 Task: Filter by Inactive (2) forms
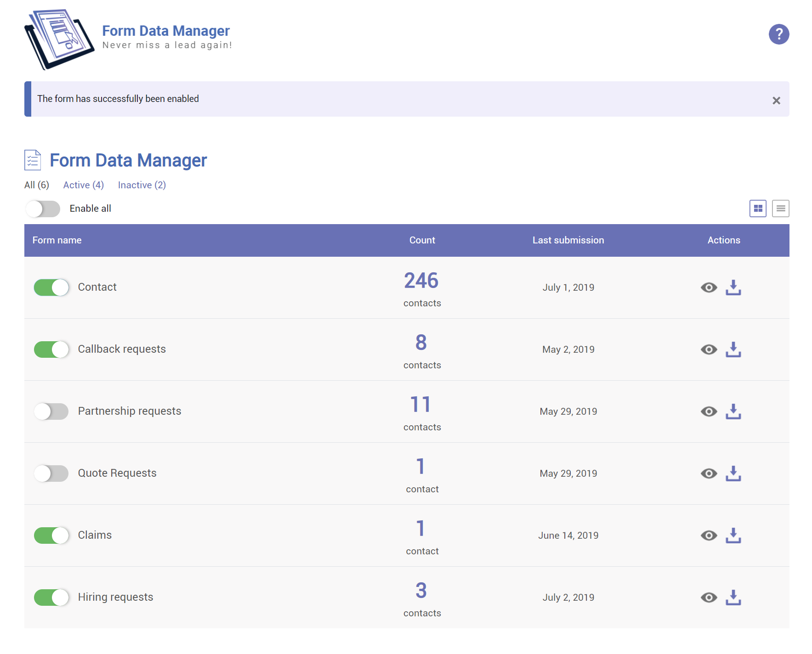[142, 185]
